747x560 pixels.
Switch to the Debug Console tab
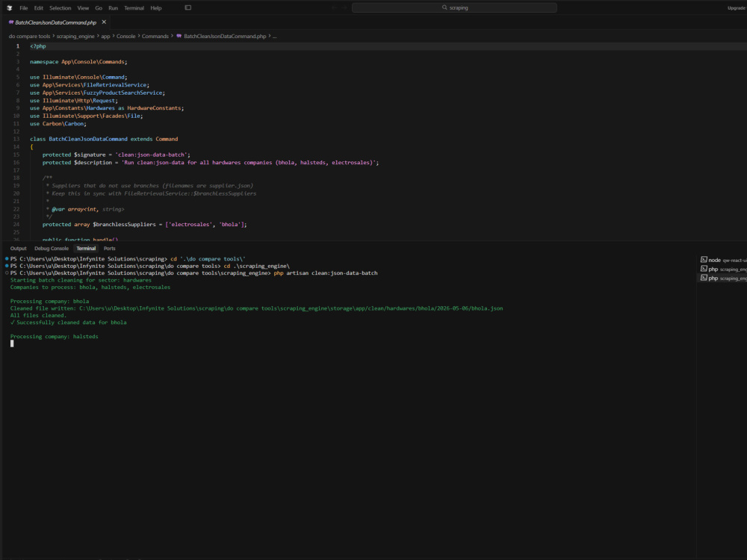pos(52,249)
